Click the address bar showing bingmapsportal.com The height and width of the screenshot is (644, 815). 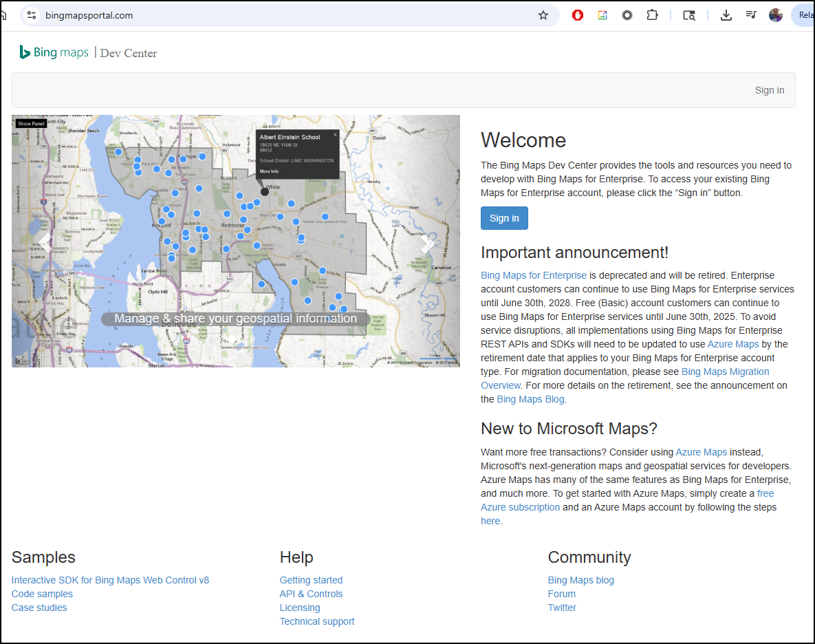pos(275,15)
